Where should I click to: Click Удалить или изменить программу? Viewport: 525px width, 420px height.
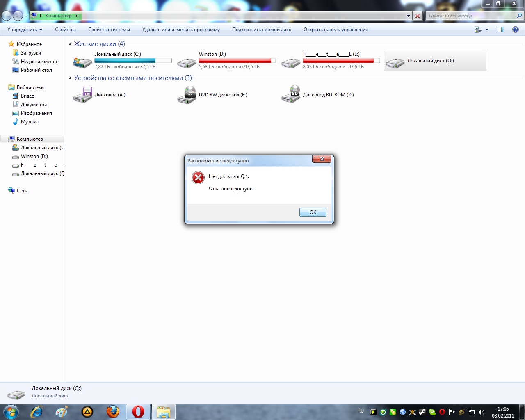tap(181, 30)
